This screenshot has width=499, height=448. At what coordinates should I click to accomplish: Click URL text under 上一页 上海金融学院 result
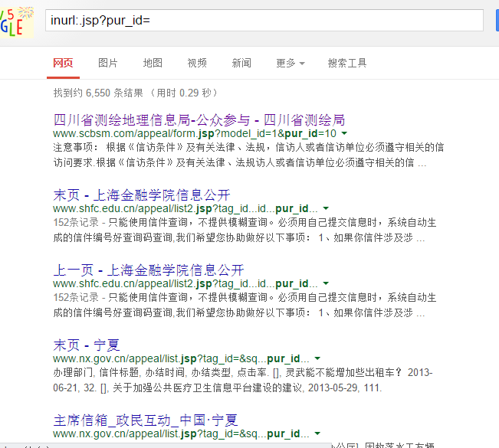click(x=185, y=283)
